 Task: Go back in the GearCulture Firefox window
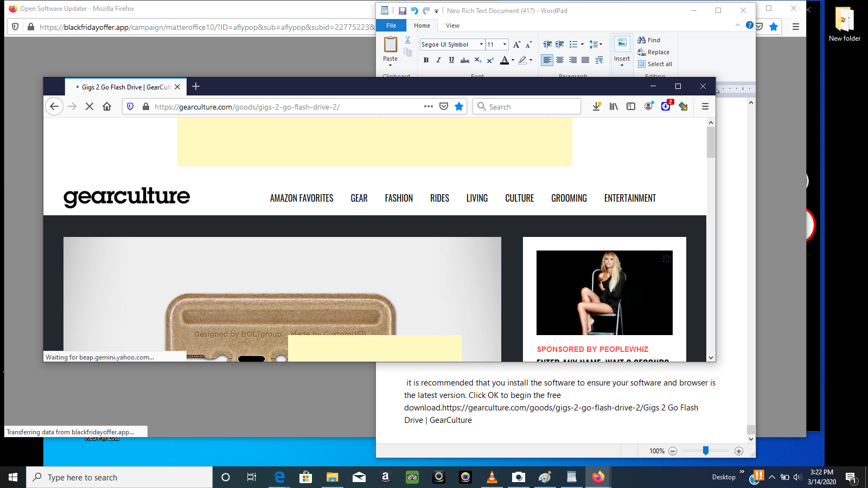tap(54, 106)
